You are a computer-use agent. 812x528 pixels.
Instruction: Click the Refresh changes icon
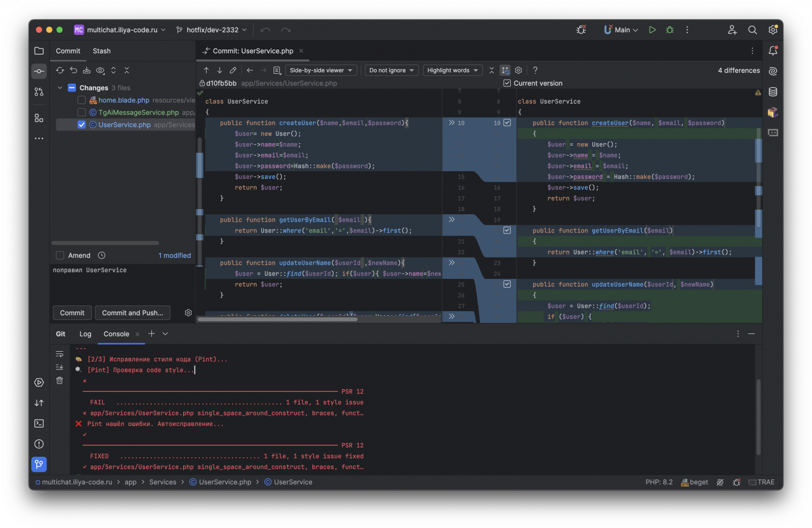[60, 70]
